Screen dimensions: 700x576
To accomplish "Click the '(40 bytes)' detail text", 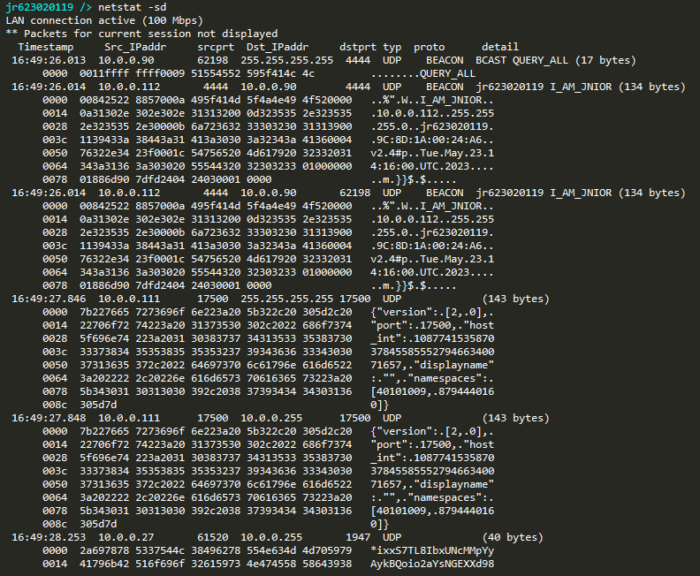I will [x=512, y=537].
